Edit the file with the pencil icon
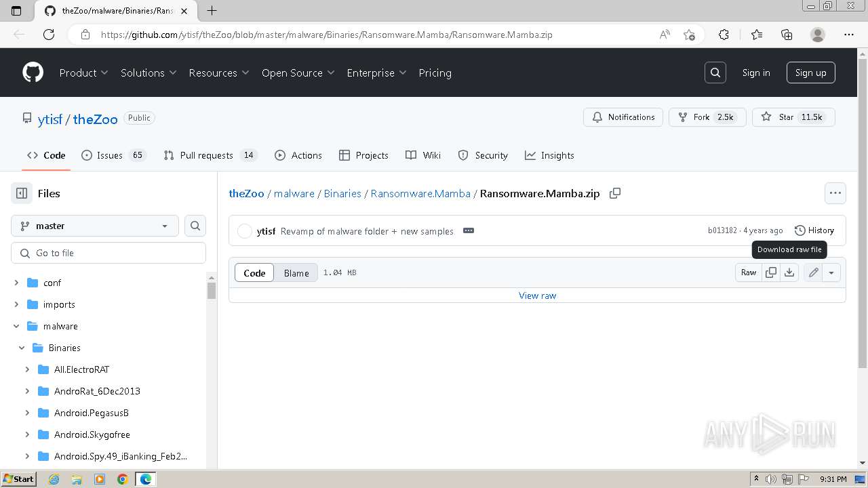This screenshot has width=868, height=488. coord(813,272)
